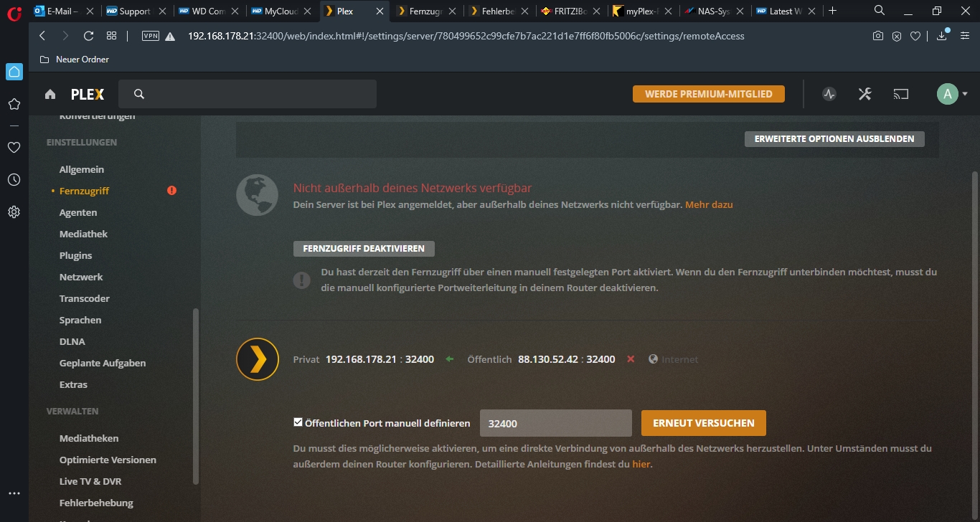Screen dimensions: 980x522
Task: Open the Plex activity monitor icon
Action: coord(829,94)
